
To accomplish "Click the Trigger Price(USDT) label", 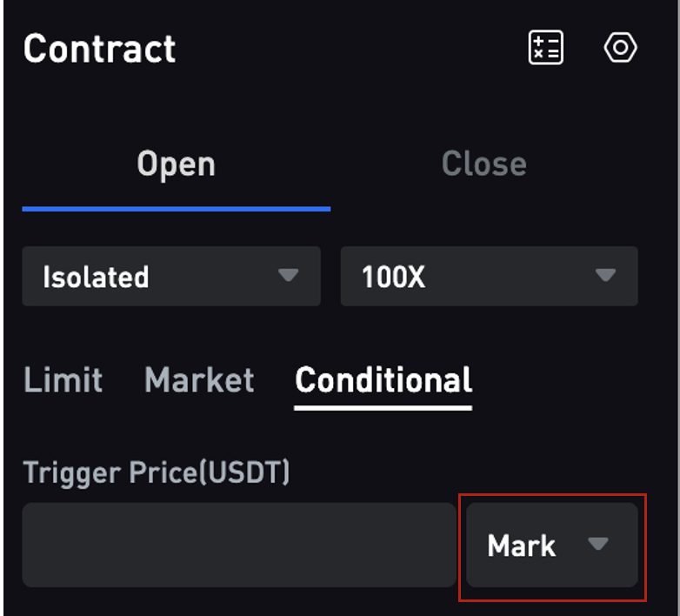I will (157, 472).
